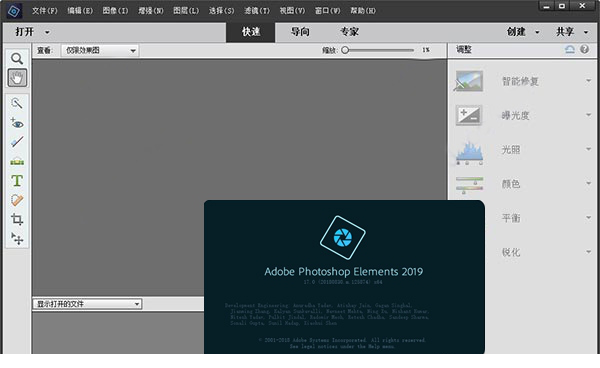
Task: Open the 增强(N) menu
Action: click(x=151, y=11)
